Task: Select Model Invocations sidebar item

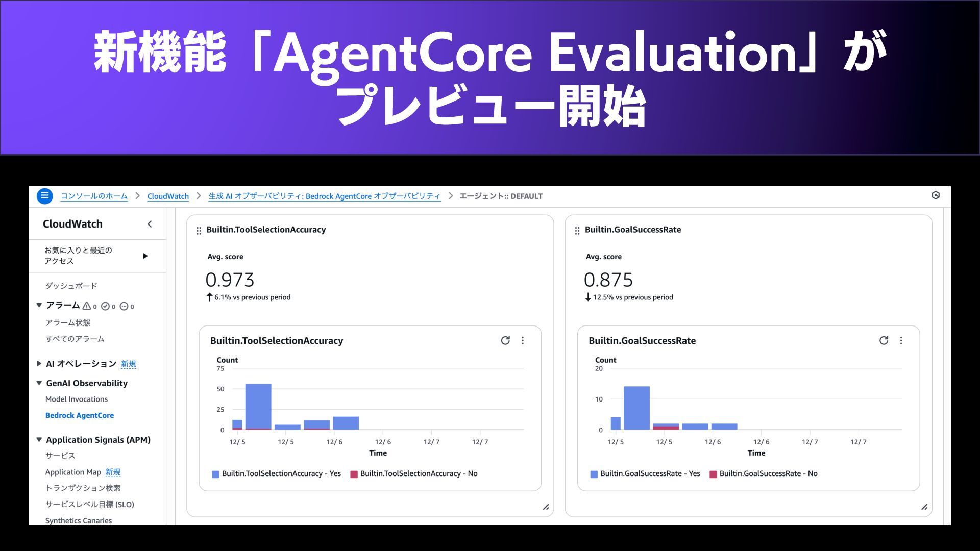Action: tap(77, 399)
